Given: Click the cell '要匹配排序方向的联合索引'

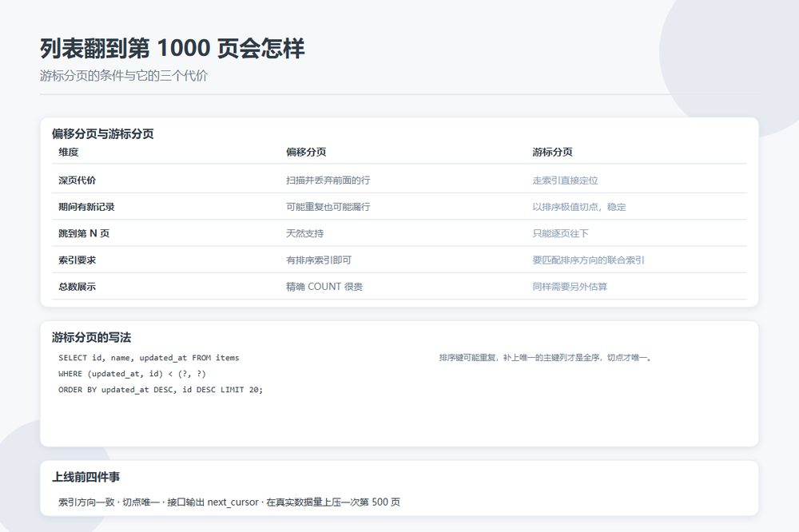Looking at the screenshot, I should 589,260.
